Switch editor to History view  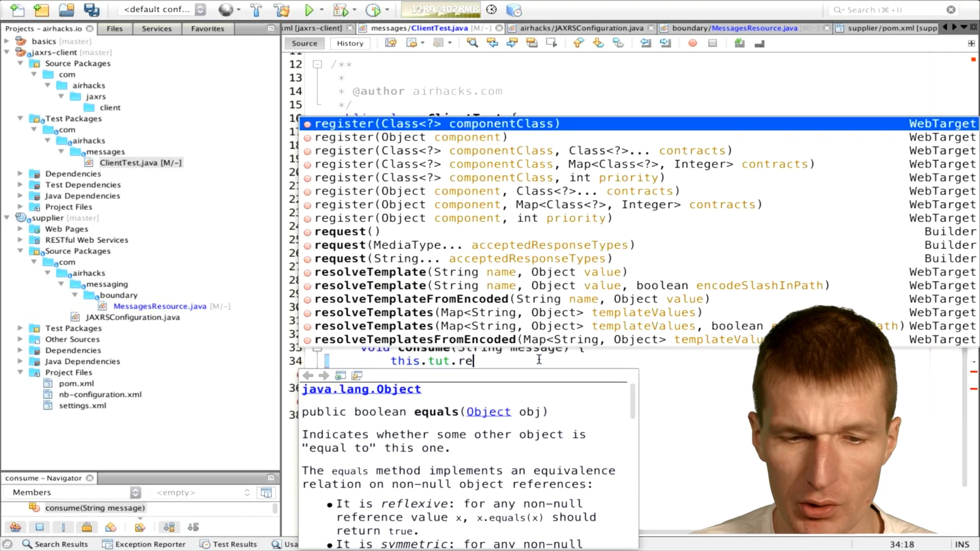click(x=350, y=43)
